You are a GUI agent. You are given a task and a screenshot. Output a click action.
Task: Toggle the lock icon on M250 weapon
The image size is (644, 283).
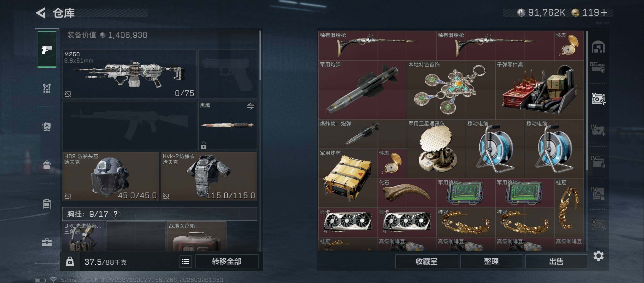(x=68, y=94)
